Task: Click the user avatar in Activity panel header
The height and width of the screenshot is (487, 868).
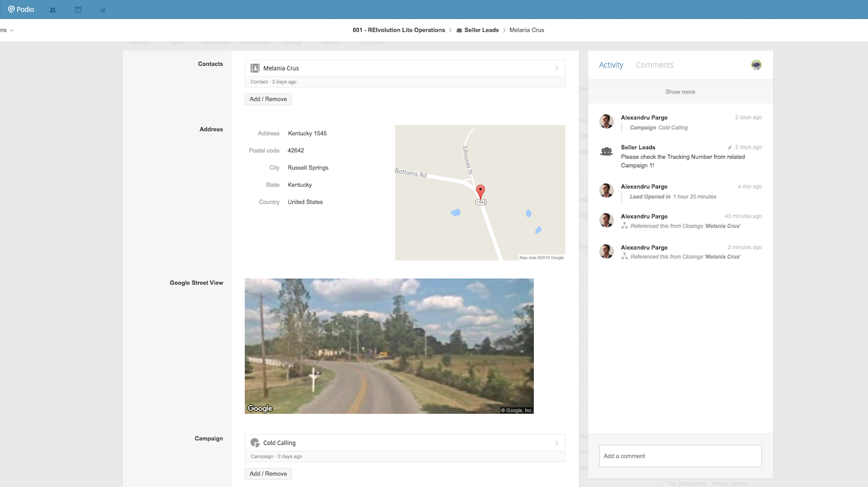Action: pos(756,65)
